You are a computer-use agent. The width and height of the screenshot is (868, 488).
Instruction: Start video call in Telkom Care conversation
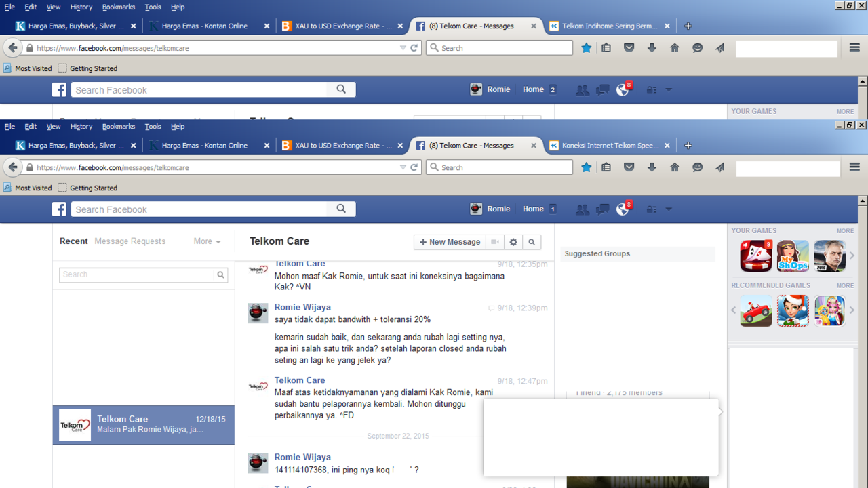pyautogui.click(x=495, y=242)
